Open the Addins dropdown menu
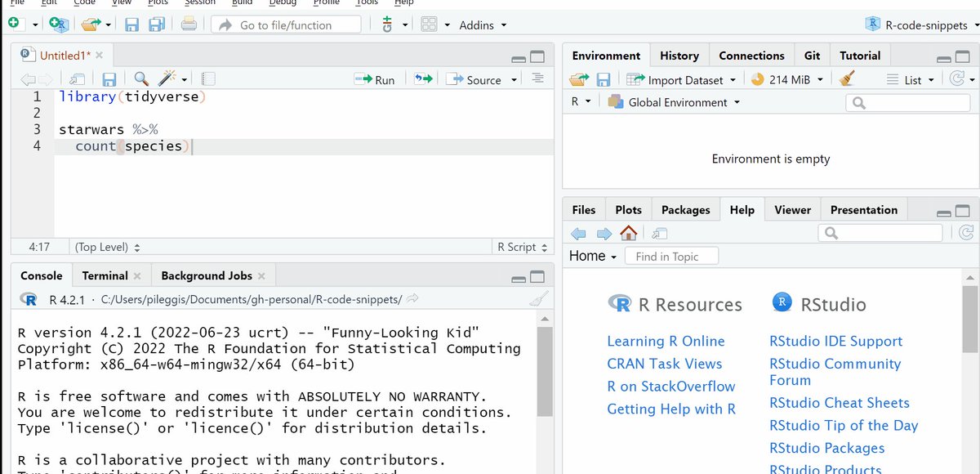The image size is (980, 474). (483, 25)
